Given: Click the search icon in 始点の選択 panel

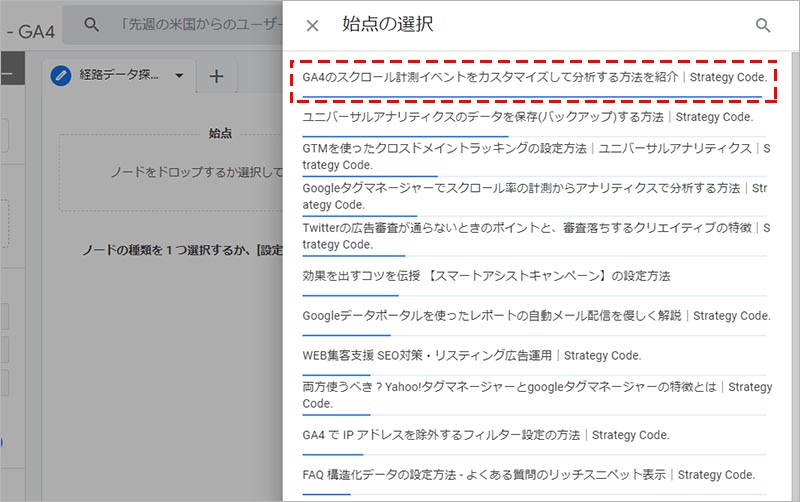Looking at the screenshot, I should click(x=763, y=26).
